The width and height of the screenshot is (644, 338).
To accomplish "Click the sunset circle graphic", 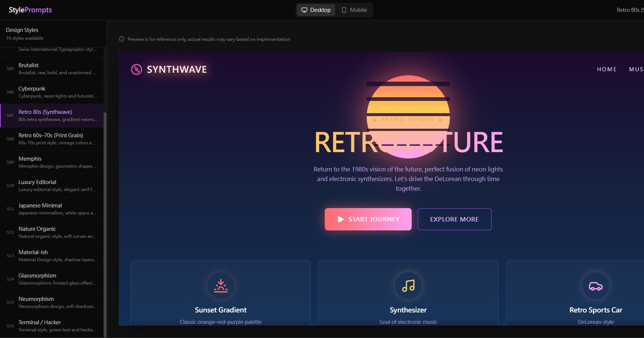I will pos(408,117).
